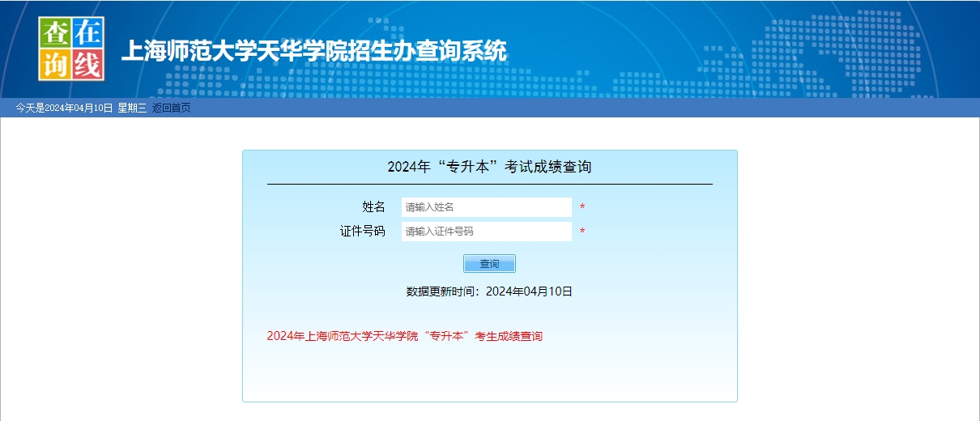This screenshot has width=980, height=421.
Task: Click the red asterisk beside the 姓名 field
Action: [582, 208]
